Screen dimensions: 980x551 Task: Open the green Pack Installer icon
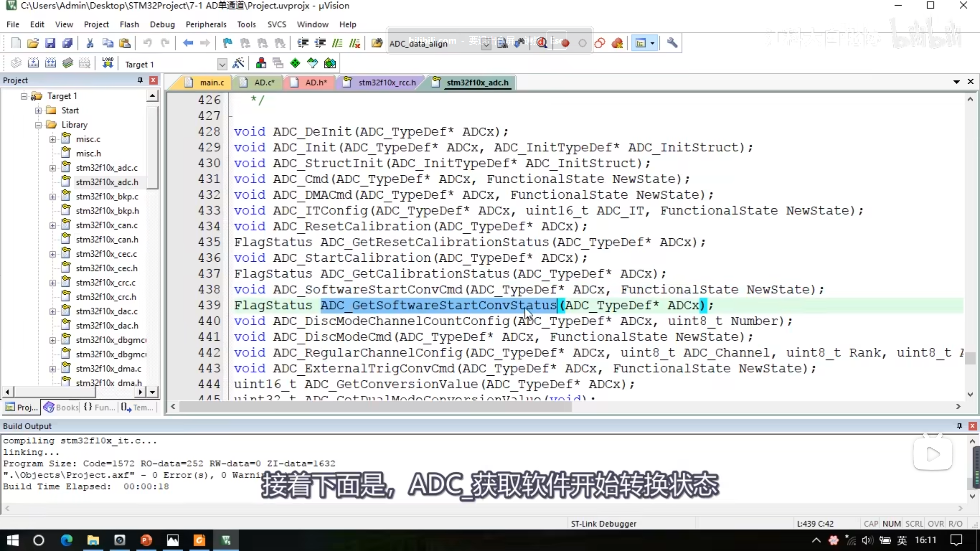pos(330,63)
